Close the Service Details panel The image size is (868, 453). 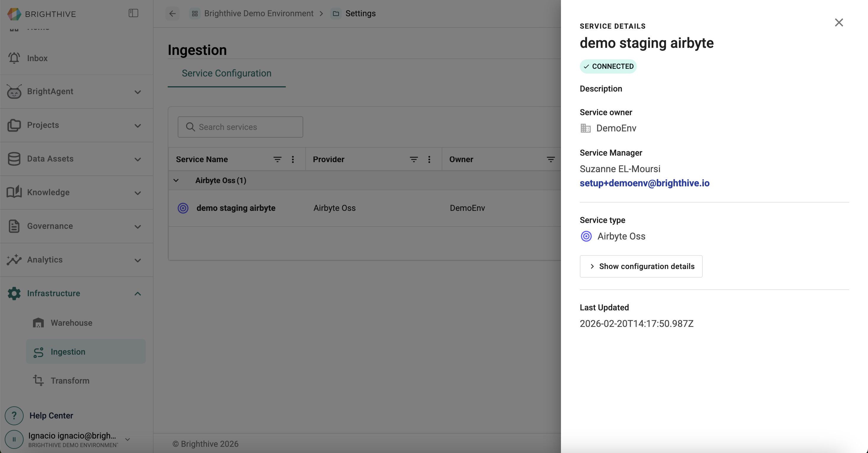tap(839, 22)
